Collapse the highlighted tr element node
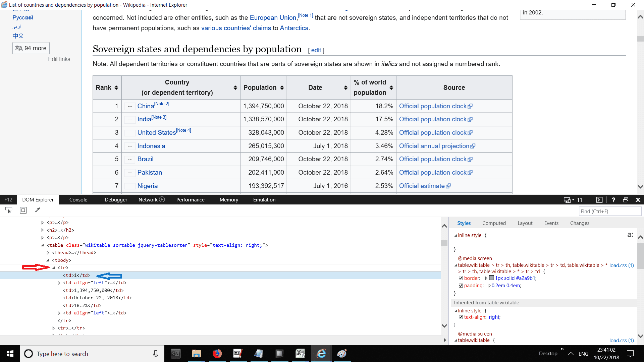Screen dimensions: 644x362 (54, 267)
